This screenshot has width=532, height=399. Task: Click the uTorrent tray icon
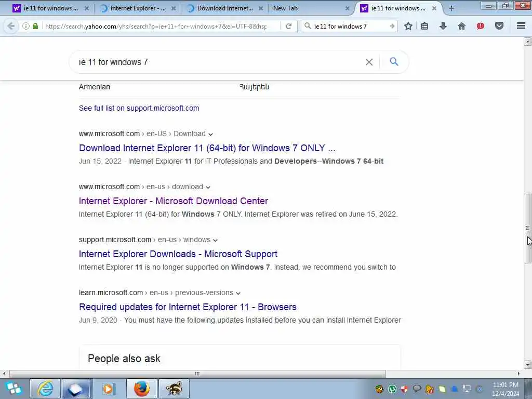click(392, 389)
